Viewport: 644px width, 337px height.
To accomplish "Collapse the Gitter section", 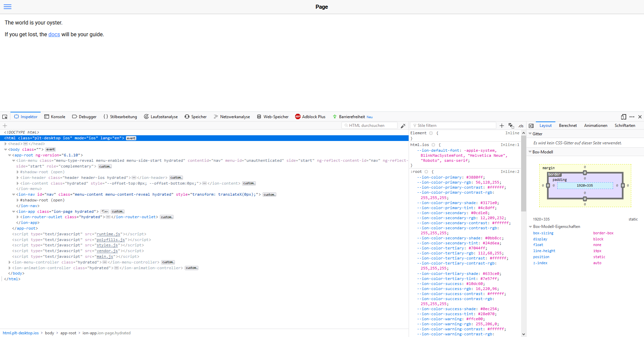I will pyautogui.click(x=530, y=134).
